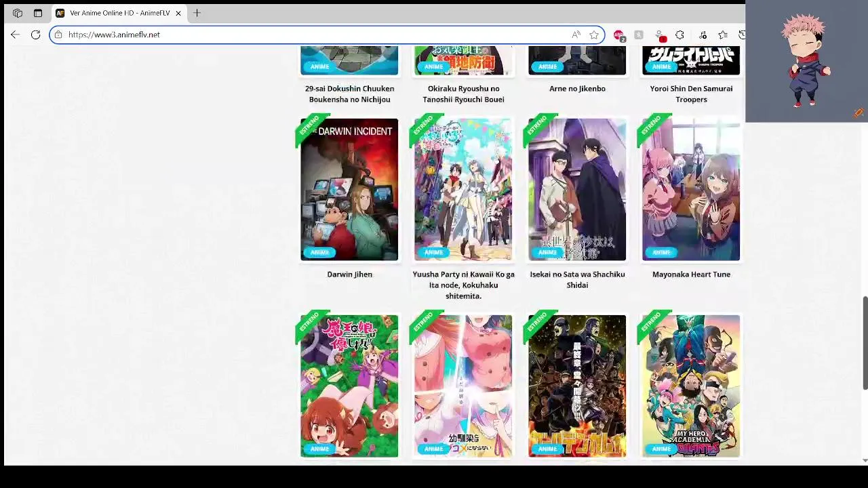Click ANIME badge on Mayonaka Heart Tune
This screenshot has width=868, height=488.
661,252
